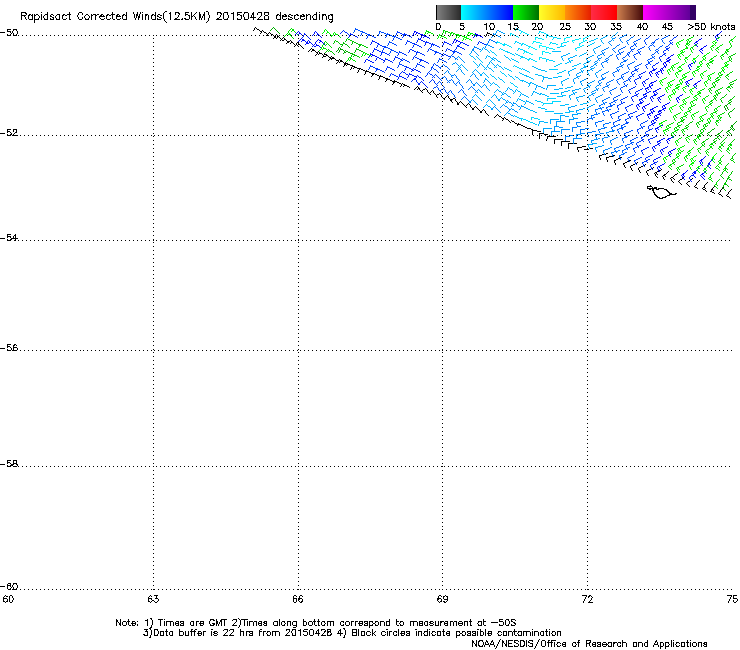
Task: Click the longitude axis label '60'
Action: pos(8,599)
